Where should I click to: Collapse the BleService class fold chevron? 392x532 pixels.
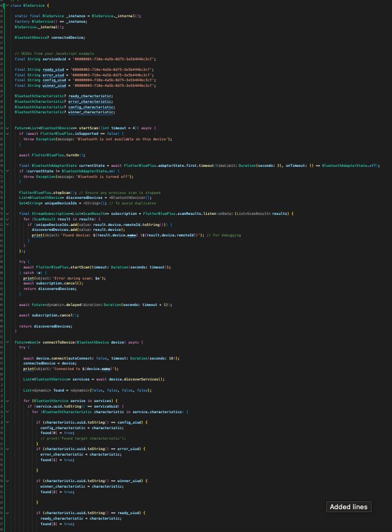(x=6, y=5)
